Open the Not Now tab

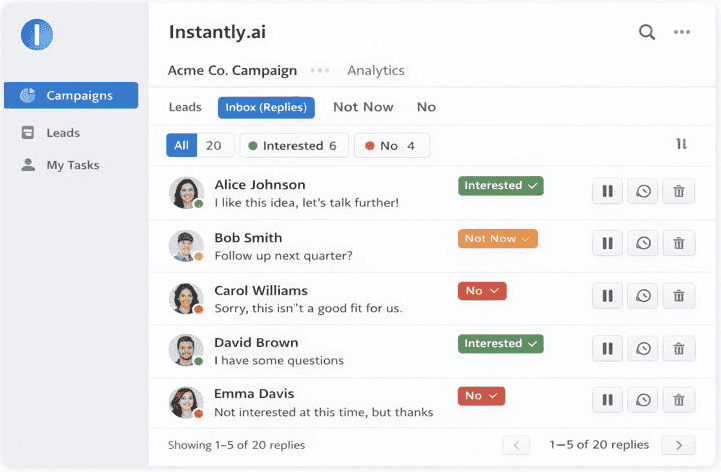coord(363,107)
